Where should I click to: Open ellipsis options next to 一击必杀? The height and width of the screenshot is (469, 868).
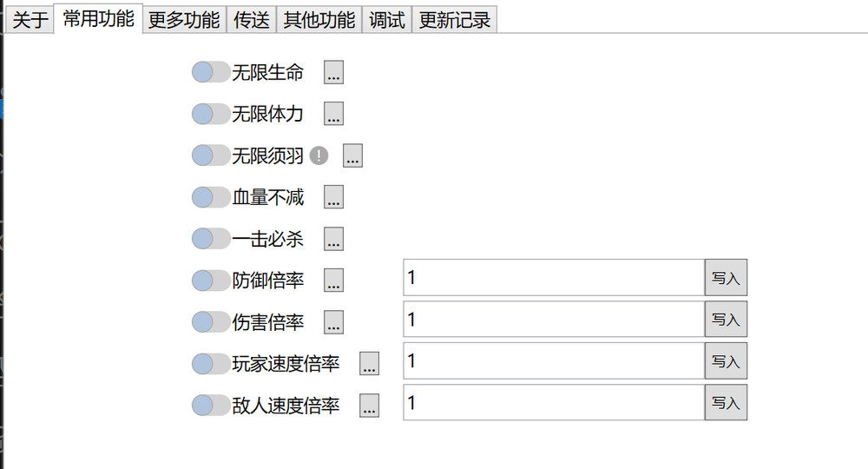click(333, 239)
